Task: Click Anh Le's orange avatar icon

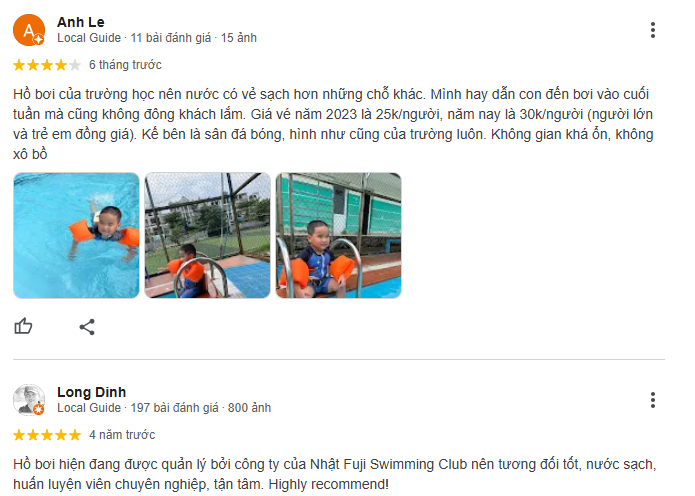Action: (29, 30)
